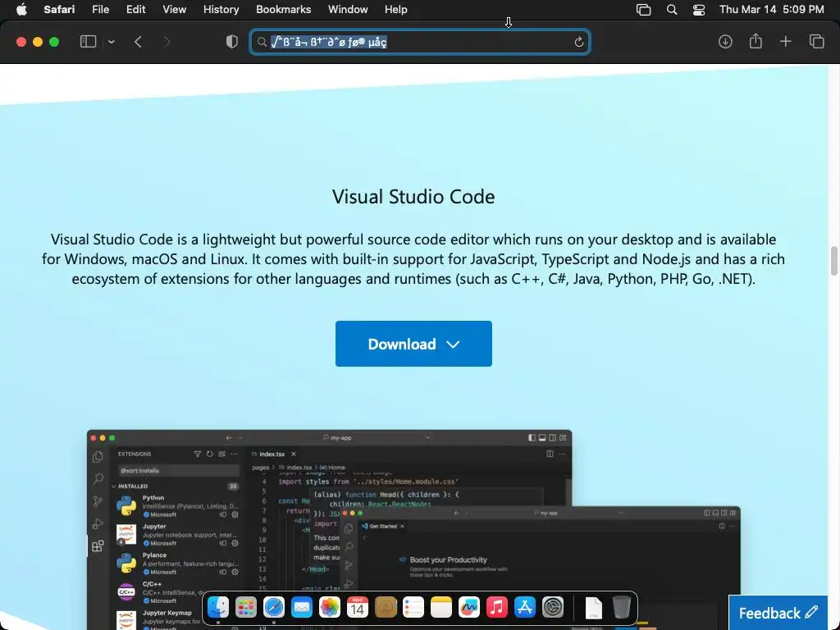Open App Store from the Dock
Image resolution: width=840 pixels, height=630 pixels.
524,608
